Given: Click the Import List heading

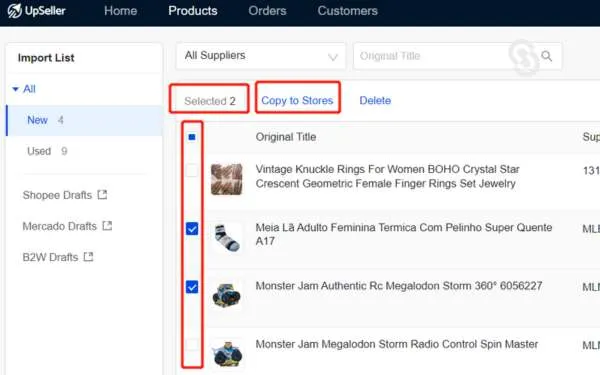Looking at the screenshot, I should click(46, 58).
